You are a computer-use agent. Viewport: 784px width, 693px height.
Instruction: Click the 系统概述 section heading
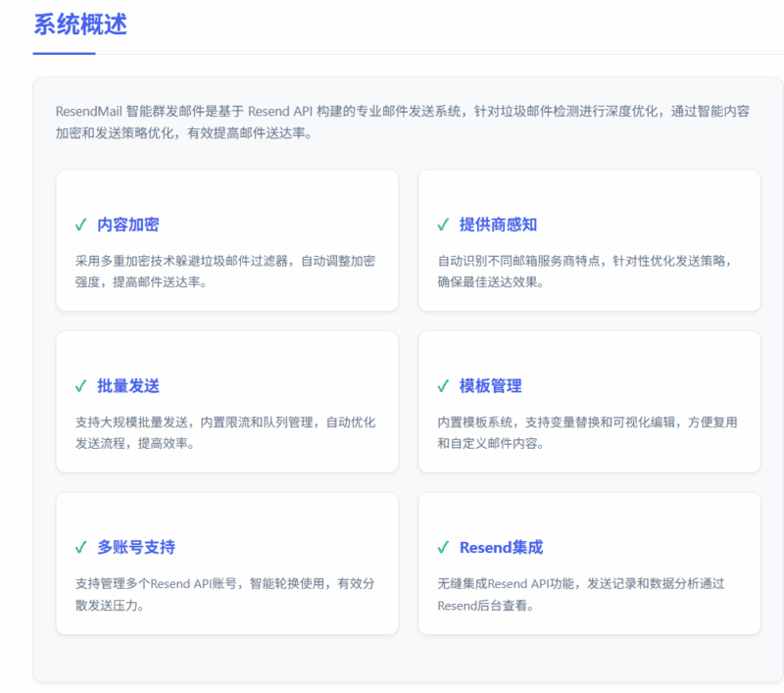[80, 25]
